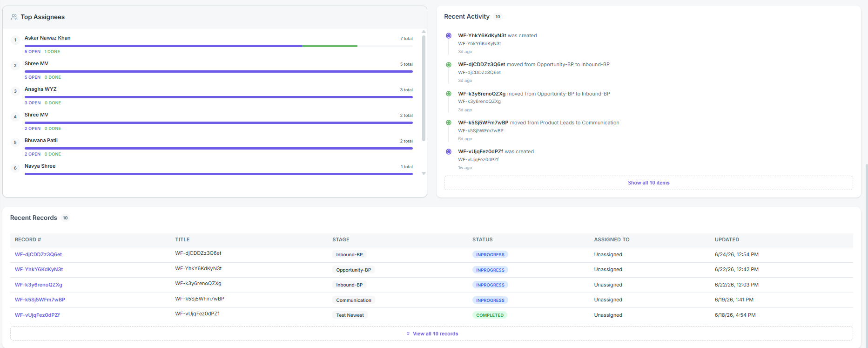
Task: Click Askar Nawaz Khan progress bar
Action: [x=219, y=46]
